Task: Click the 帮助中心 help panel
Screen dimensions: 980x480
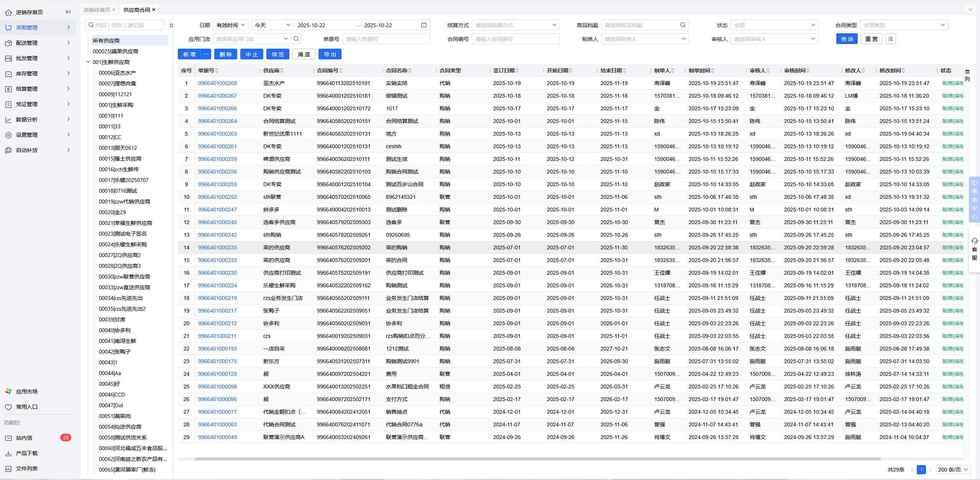Action: tap(974, 199)
